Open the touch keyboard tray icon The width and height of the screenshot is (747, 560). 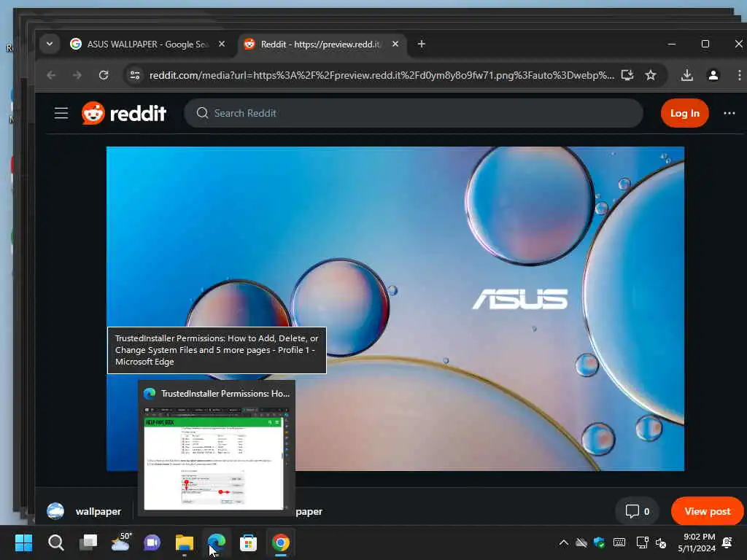pos(619,542)
